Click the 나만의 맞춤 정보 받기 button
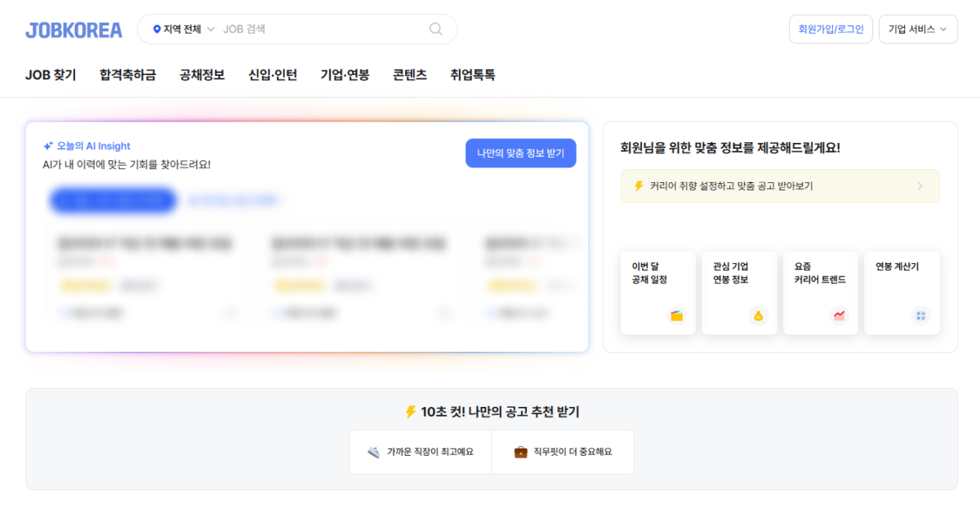This screenshot has height=509, width=980. pyautogui.click(x=520, y=153)
